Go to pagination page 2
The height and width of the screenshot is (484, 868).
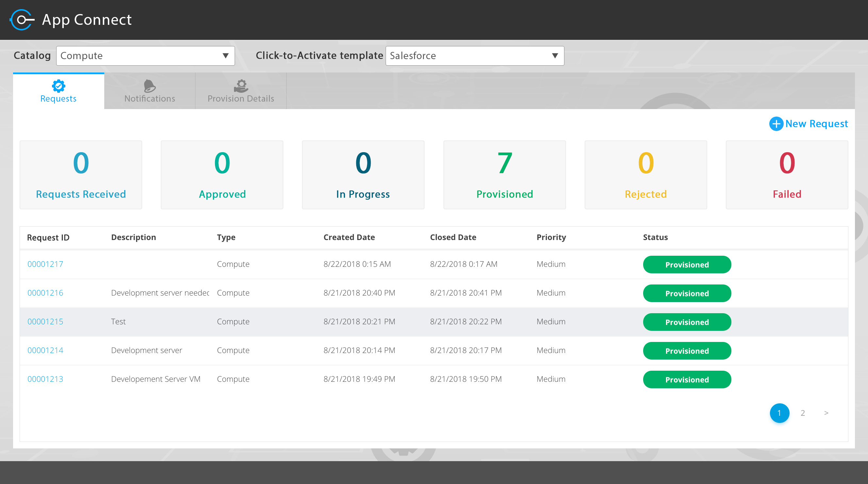point(803,413)
